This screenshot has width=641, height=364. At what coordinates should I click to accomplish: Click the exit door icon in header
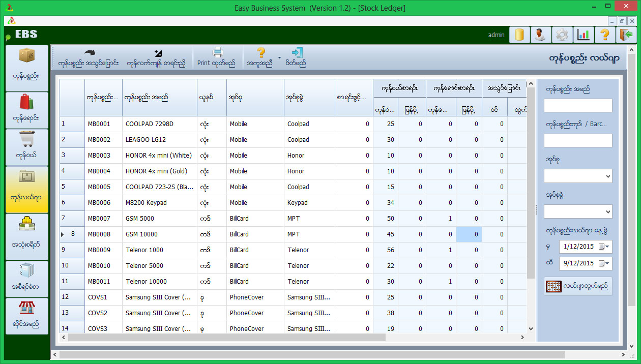click(x=626, y=35)
